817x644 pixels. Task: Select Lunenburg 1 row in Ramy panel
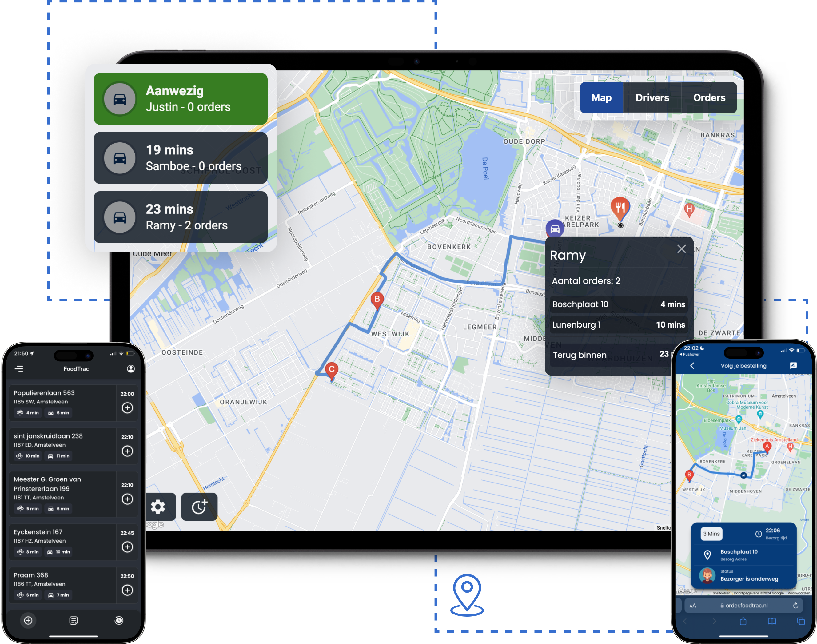[619, 325]
